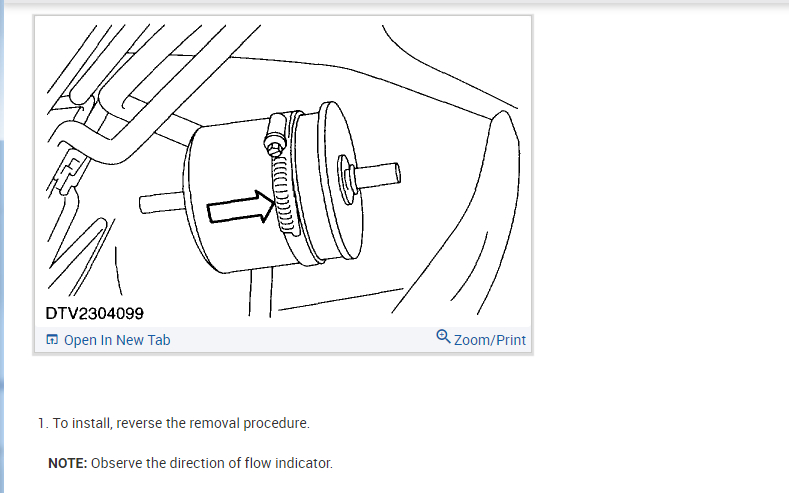Viewport: 789px width, 493px height.
Task: Click the fuel filter cylindrical body
Action: [234, 196]
